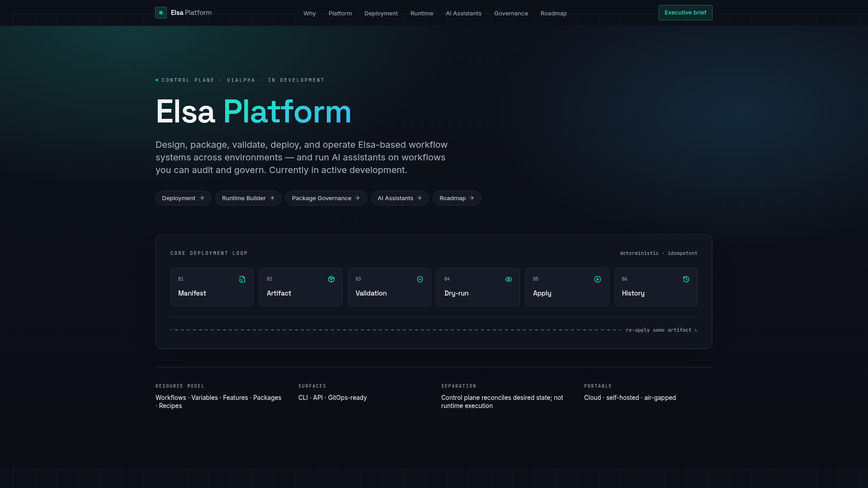Click the 'deterministic · idempotent' label
868x488 pixels.
coord(659,253)
